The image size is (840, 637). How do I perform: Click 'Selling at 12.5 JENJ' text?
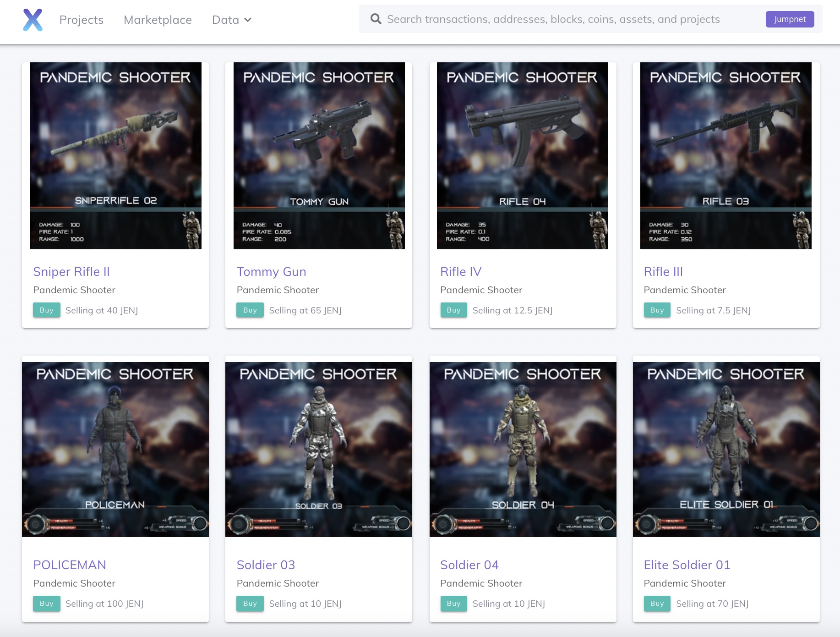pos(513,310)
